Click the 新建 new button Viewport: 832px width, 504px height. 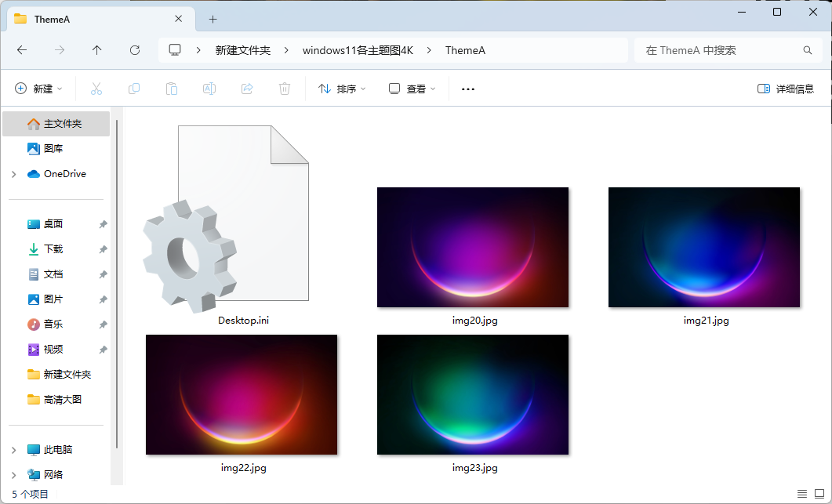(x=38, y=89)
